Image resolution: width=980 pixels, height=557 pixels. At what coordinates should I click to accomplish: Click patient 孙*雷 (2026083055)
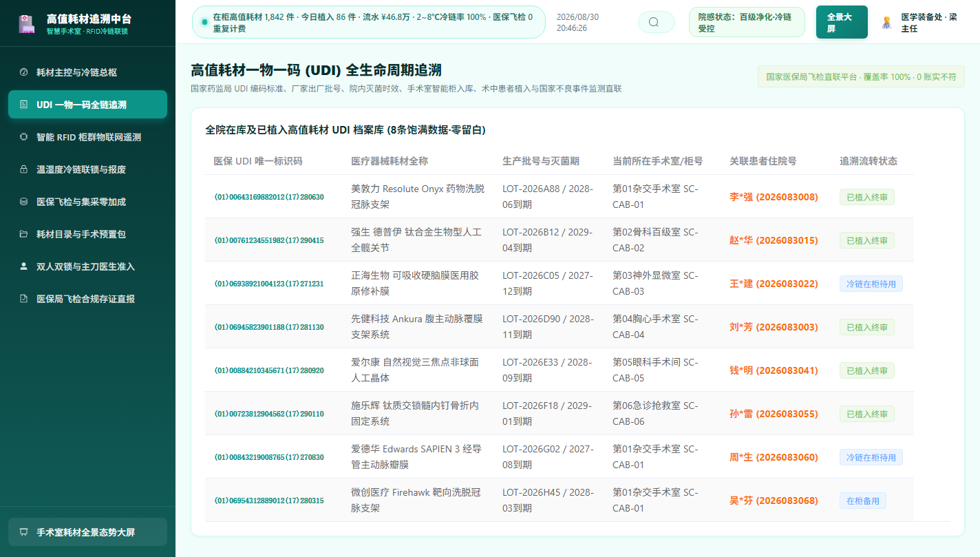(774, 414)
